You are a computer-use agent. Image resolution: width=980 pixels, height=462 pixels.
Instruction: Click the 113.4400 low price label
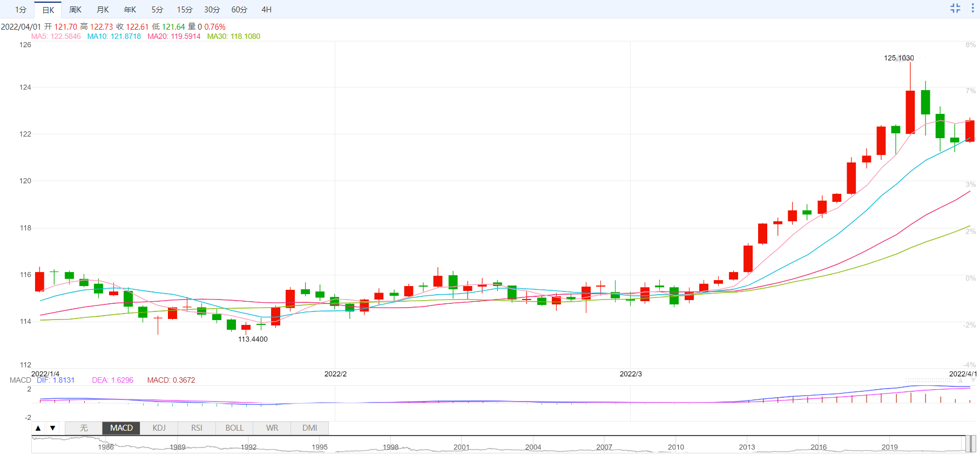coord(253,339)
